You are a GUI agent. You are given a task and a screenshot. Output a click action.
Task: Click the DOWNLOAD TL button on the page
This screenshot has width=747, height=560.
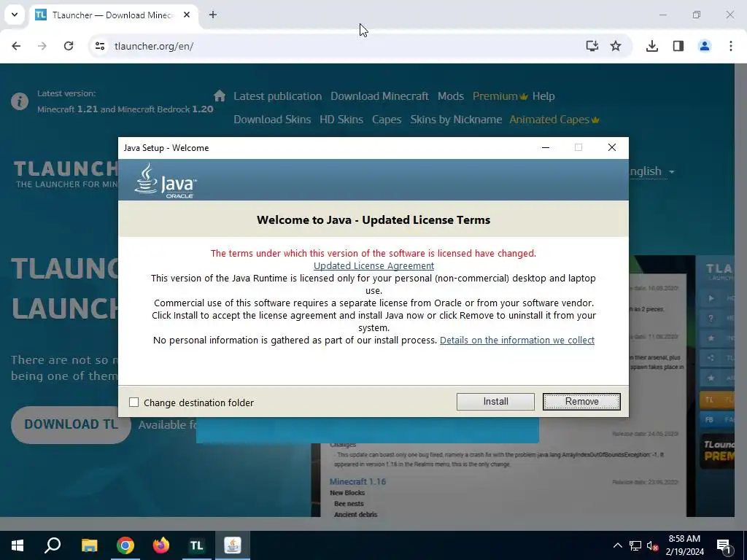(x=71, y=425)
